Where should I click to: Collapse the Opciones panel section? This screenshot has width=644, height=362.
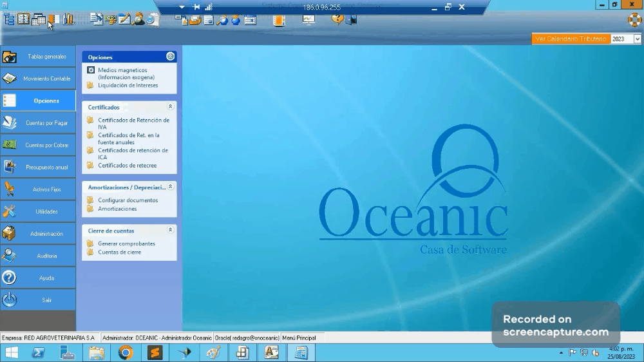170,57
